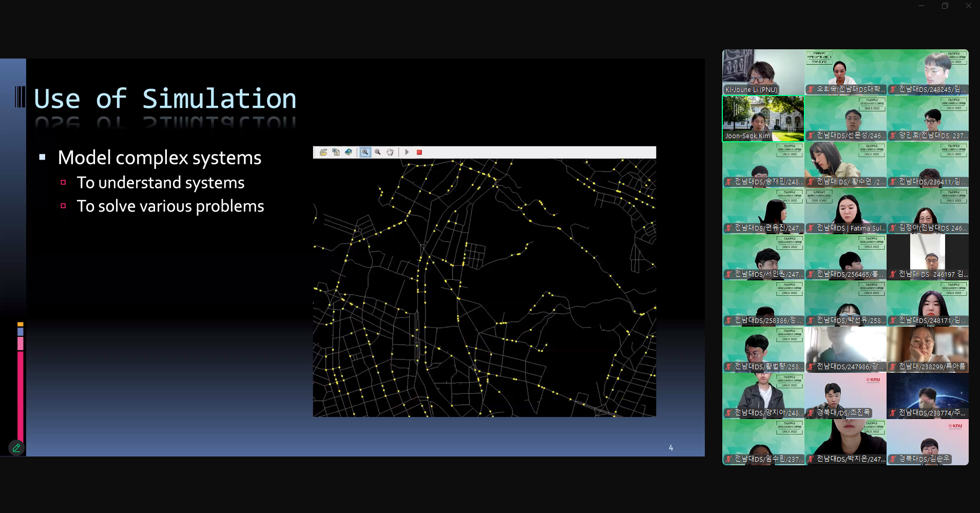Click the muted mic icon for 전남대 DS/ 황수연
The width and height of the screenshot is (980, 513).
coord(811,182)
